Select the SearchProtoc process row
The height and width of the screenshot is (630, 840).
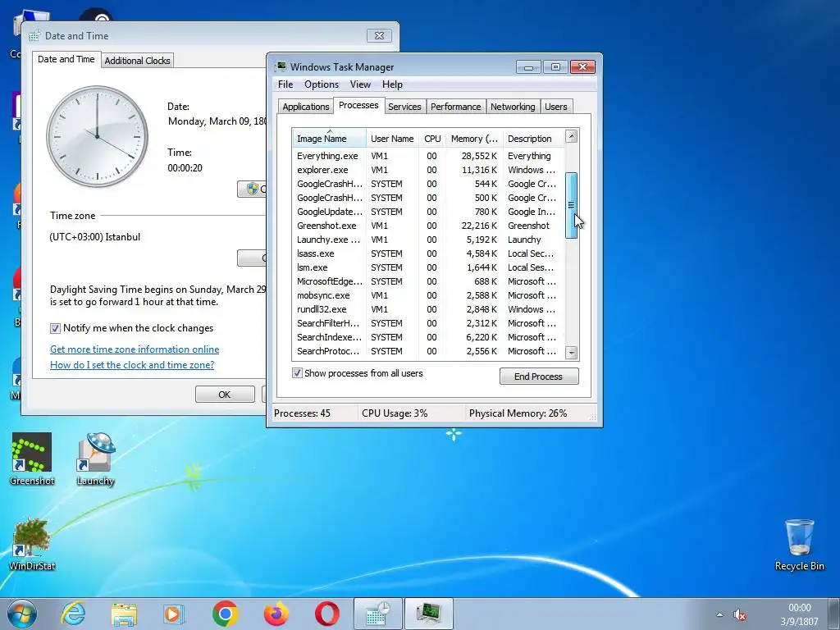point(427,351)
